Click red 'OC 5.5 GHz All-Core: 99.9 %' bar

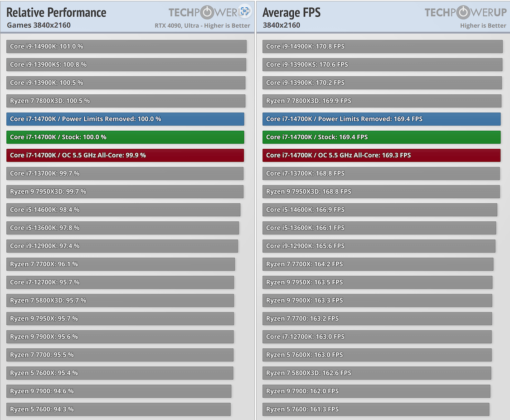pyautogui.click(x=125, y=156)
